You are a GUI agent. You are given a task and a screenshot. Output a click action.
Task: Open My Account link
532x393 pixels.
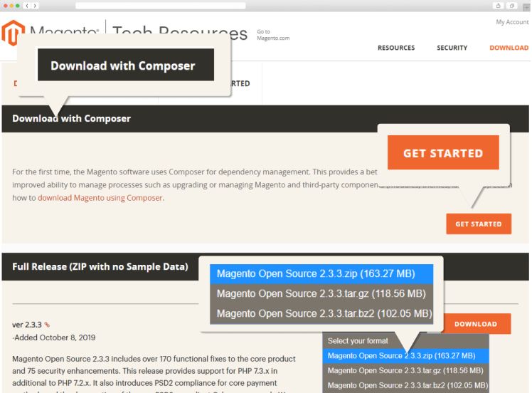tap(512, 22)
